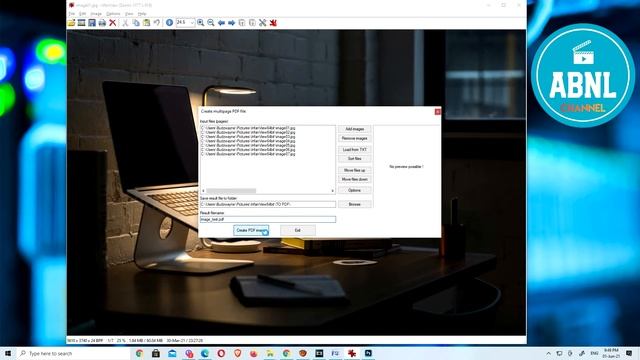Click the Move files down button
The height and width of the screenshot is (360, 640).
coord(355,179)
